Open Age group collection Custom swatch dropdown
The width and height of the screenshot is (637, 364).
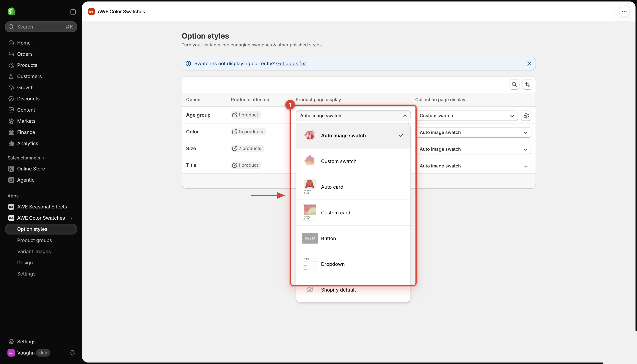(466, 115)
